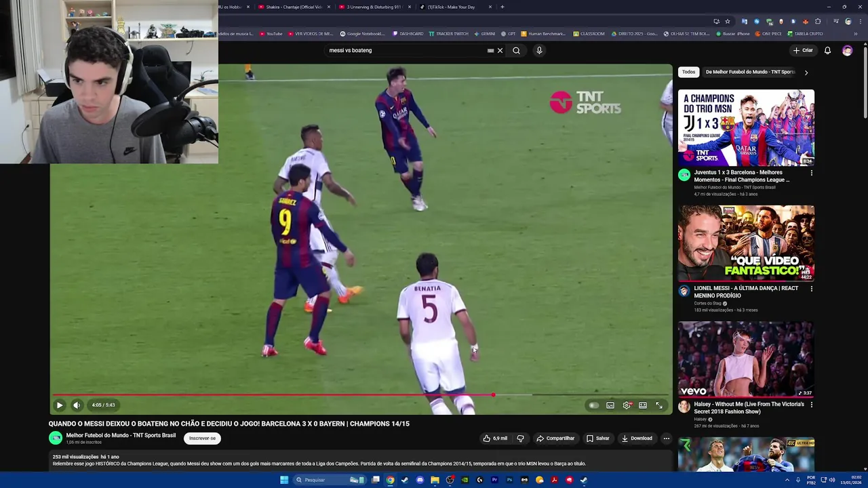Enter fullscreen video mode

click(659, 405)
